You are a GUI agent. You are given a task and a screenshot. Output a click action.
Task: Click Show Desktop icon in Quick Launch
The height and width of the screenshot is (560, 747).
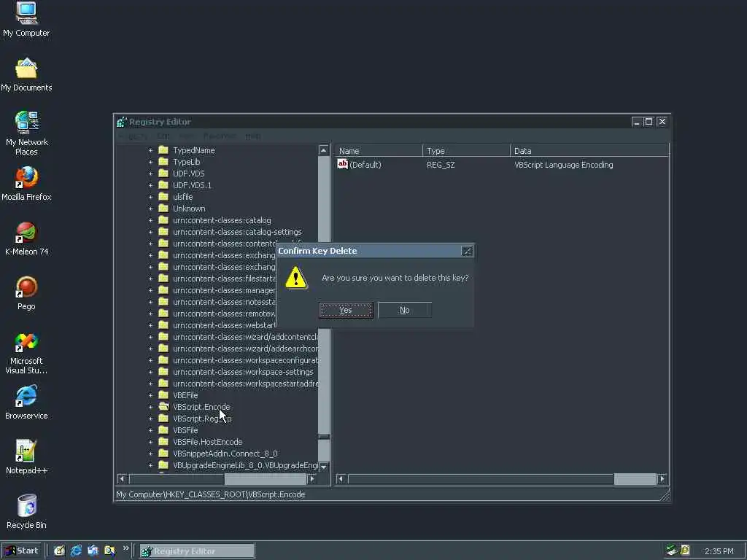pyautogui.click(x=59, y=551)
